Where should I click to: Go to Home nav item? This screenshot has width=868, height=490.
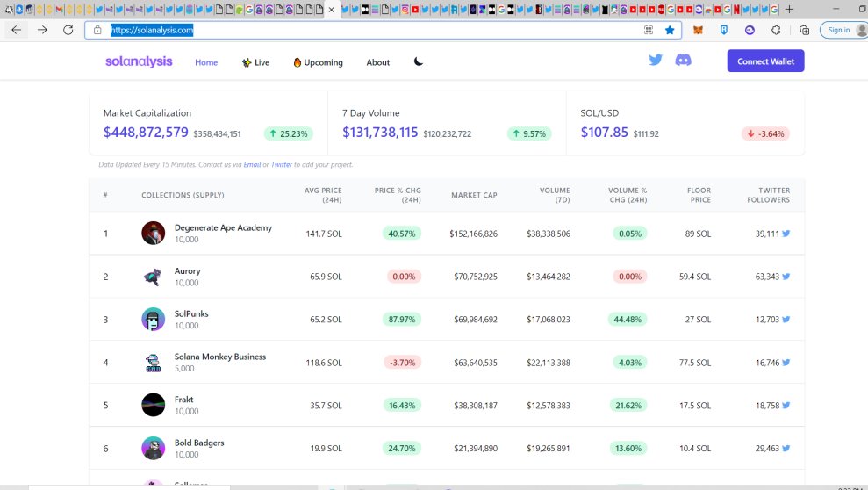206,62
